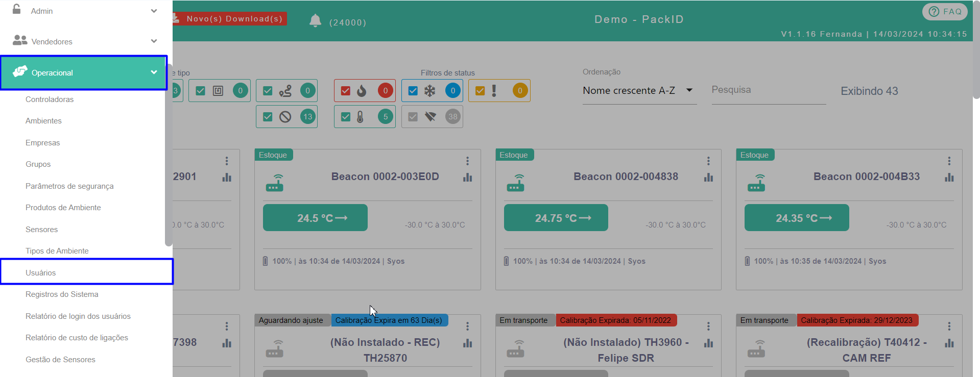Click the Pesquisa search field
This screenshot has width=980, height=377.
point(768,90)
